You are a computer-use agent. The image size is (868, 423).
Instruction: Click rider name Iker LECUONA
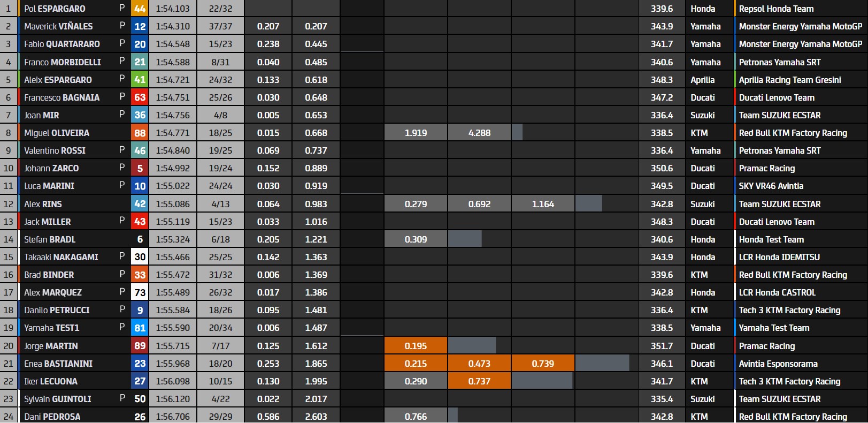point(51,381)
